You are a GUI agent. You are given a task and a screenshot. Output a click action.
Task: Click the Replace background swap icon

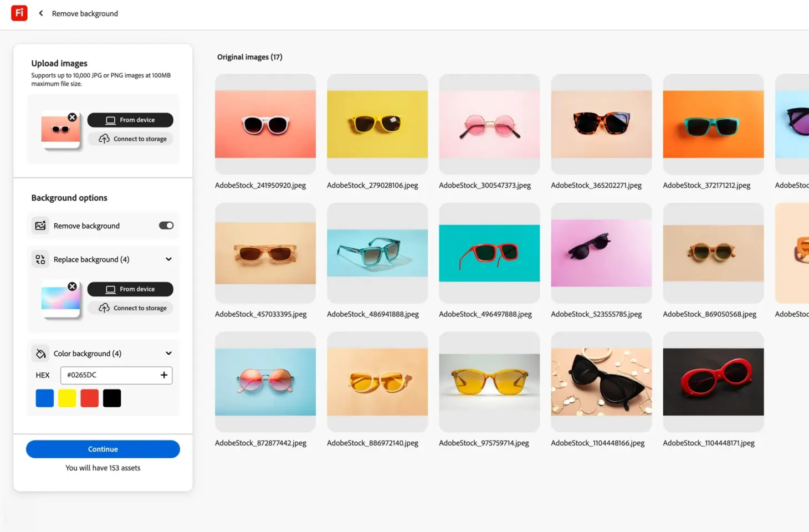pos(39,259)
